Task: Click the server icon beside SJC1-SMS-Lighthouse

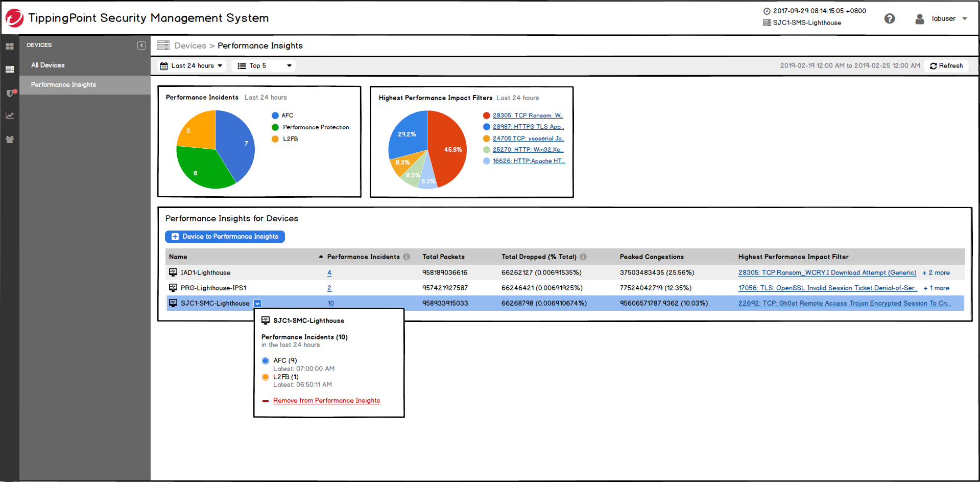Action: 767,22
